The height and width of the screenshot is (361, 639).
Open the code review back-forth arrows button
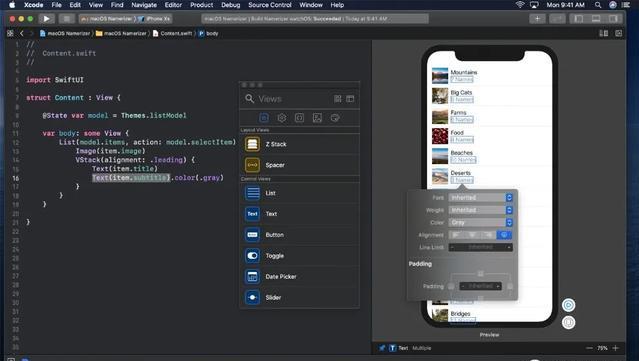click(557, 19)
